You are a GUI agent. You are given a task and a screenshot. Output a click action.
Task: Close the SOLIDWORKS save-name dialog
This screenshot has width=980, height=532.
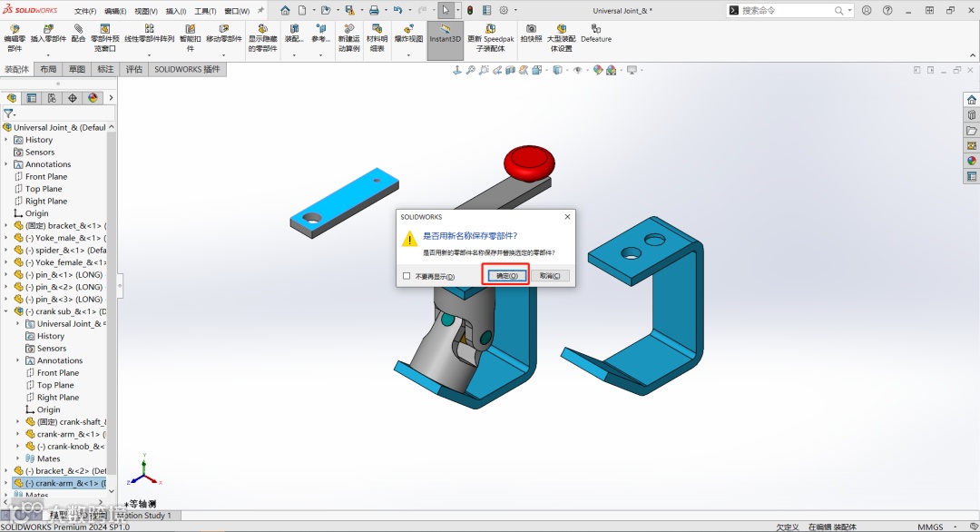567,217
